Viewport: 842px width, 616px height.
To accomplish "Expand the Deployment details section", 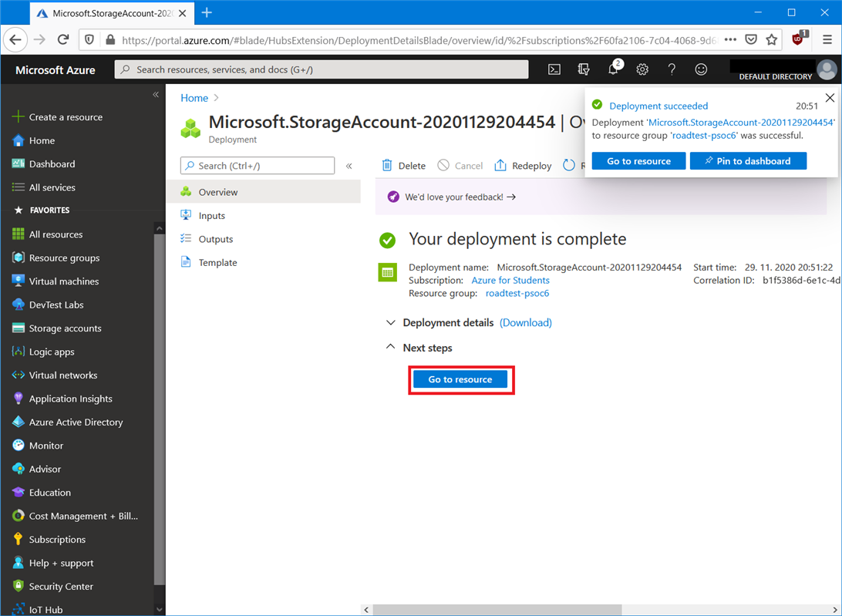I will [391, 323].
